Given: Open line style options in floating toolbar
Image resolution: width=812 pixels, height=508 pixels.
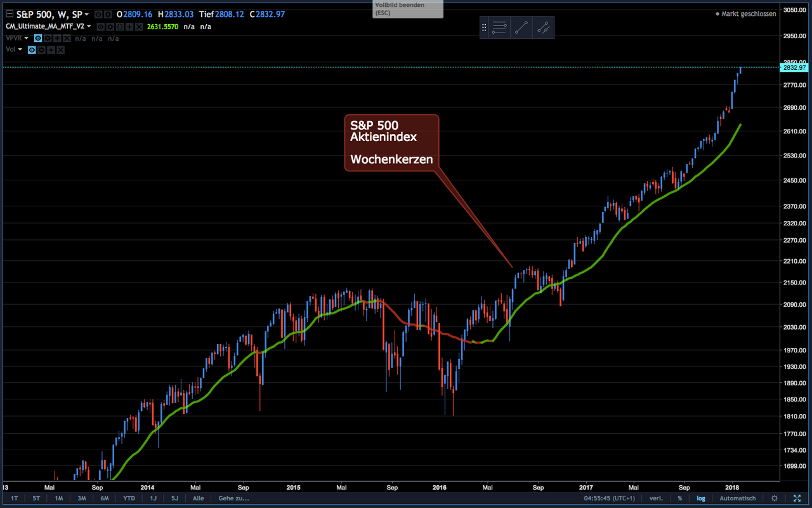Looking at the screenshot, I should [x=499, y=27].
